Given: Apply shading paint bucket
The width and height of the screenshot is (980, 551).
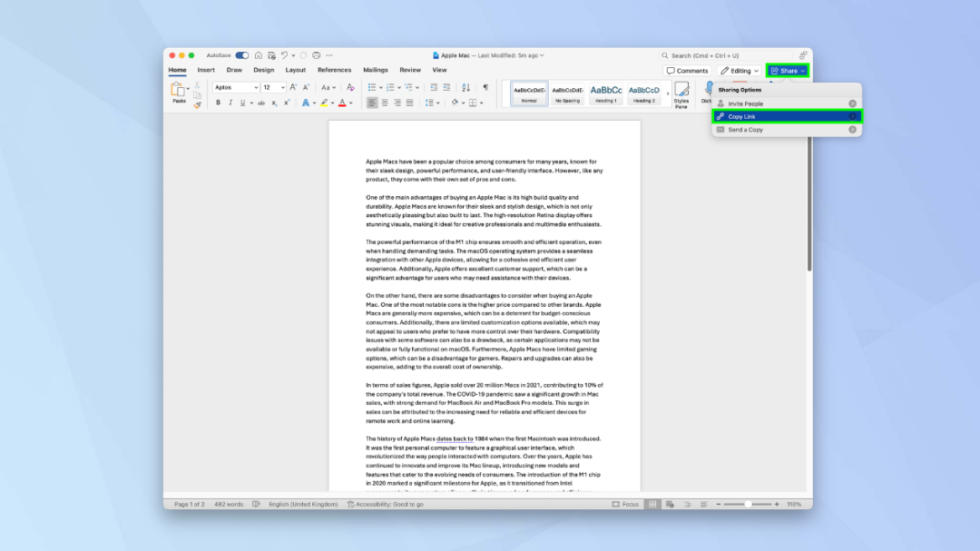Looking at the screenshot, I should click(455, 103).
